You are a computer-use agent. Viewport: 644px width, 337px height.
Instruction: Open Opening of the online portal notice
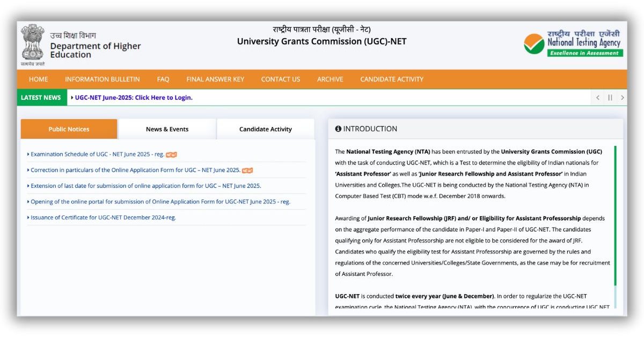point(160,202)
